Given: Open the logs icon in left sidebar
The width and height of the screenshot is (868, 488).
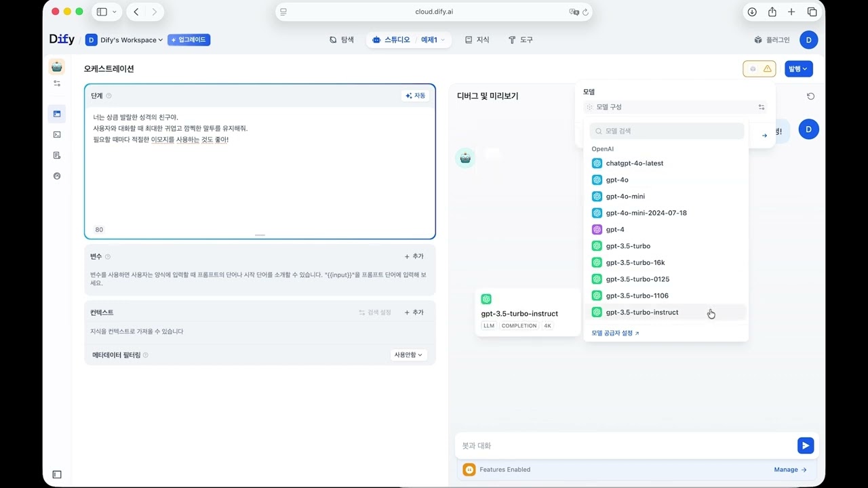Looking at the screenshot, I should click(57, 155).
